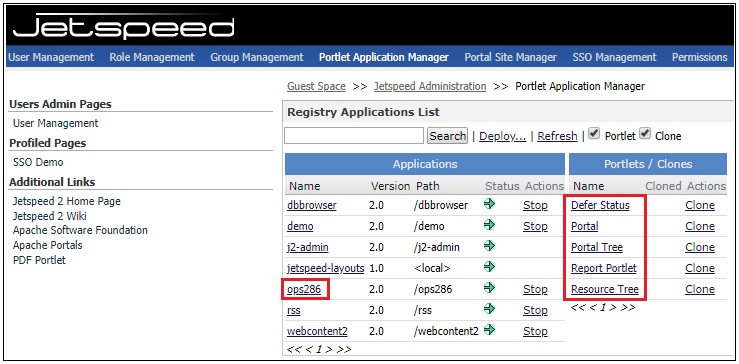739x364 pixels.
Task: Open the Apache Software Foundation link
Action: [80, 231]
